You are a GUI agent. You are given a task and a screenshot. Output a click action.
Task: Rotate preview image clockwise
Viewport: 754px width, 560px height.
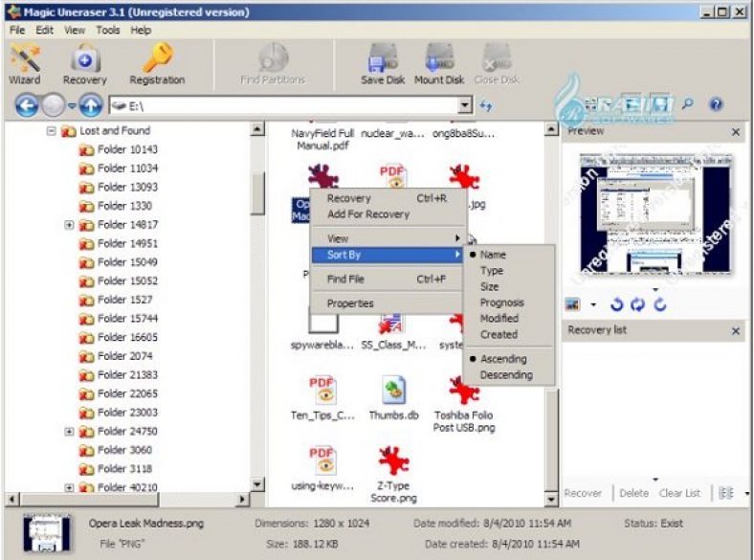coord(660,304)
